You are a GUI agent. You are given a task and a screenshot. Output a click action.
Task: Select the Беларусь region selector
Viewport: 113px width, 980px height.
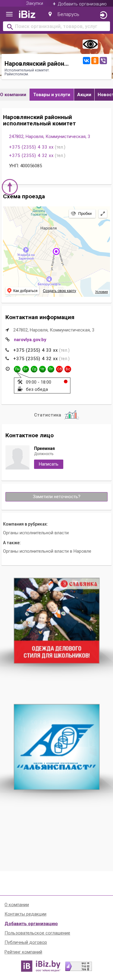(x=64, y=14)
